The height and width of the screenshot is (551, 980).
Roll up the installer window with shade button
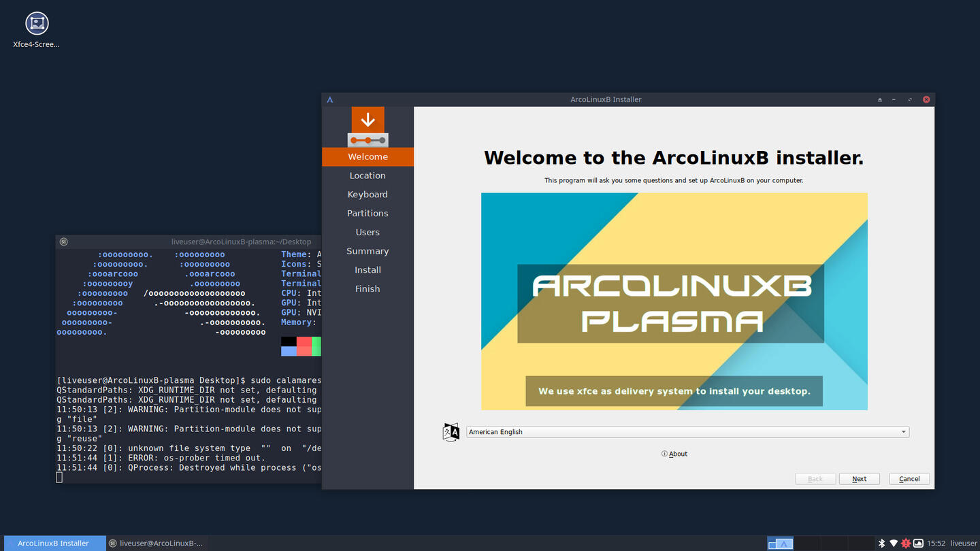tap(879, 99)
